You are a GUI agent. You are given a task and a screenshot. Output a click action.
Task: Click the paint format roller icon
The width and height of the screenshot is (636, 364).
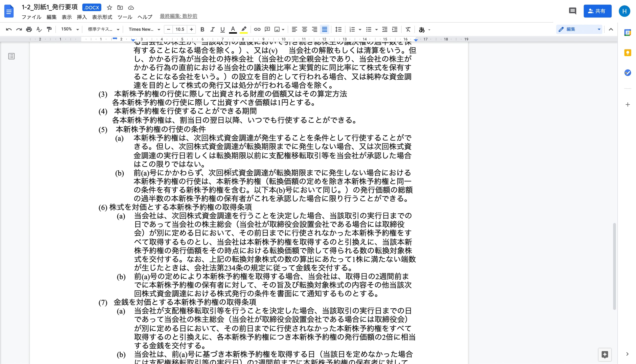[49, 29]
